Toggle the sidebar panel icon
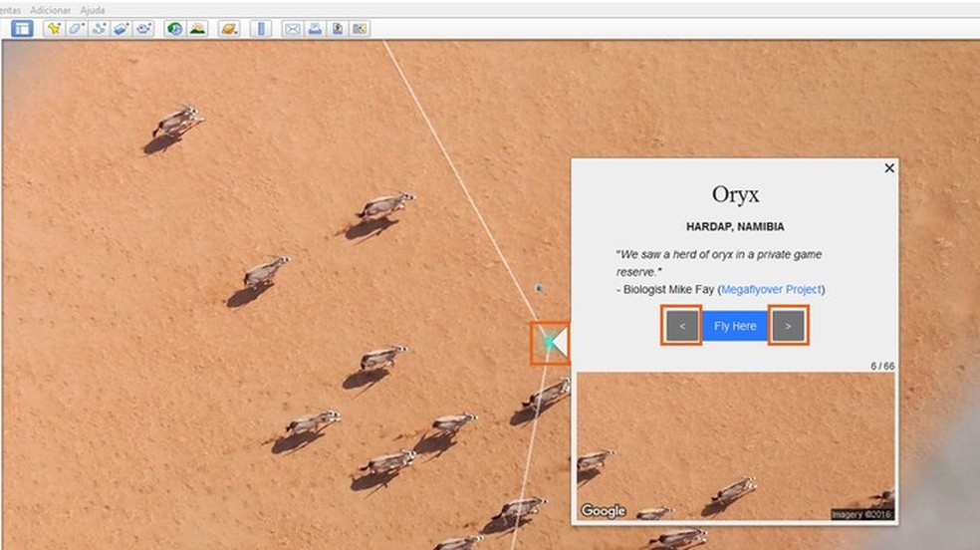 (x=22, y=29)
